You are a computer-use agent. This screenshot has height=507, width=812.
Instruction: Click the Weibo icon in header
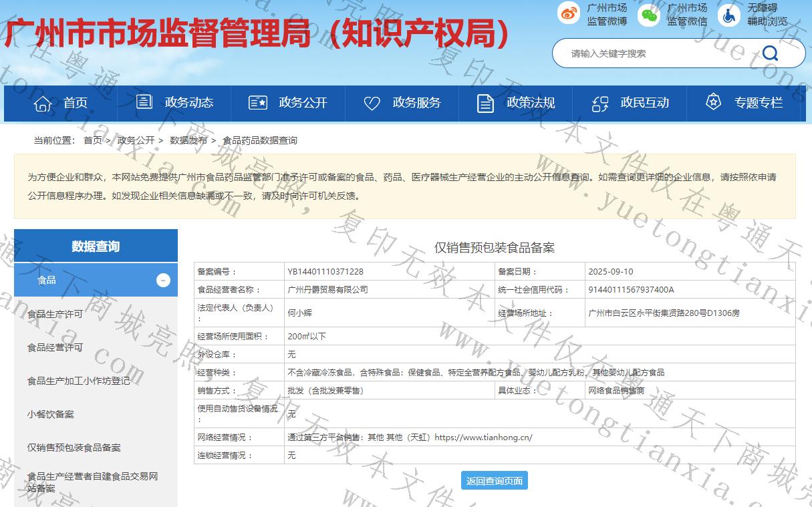click(x=569, y=15)
